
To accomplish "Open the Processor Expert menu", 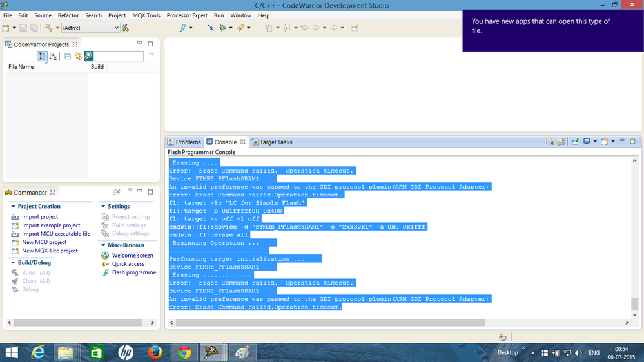I will click(x=187, y=15).
